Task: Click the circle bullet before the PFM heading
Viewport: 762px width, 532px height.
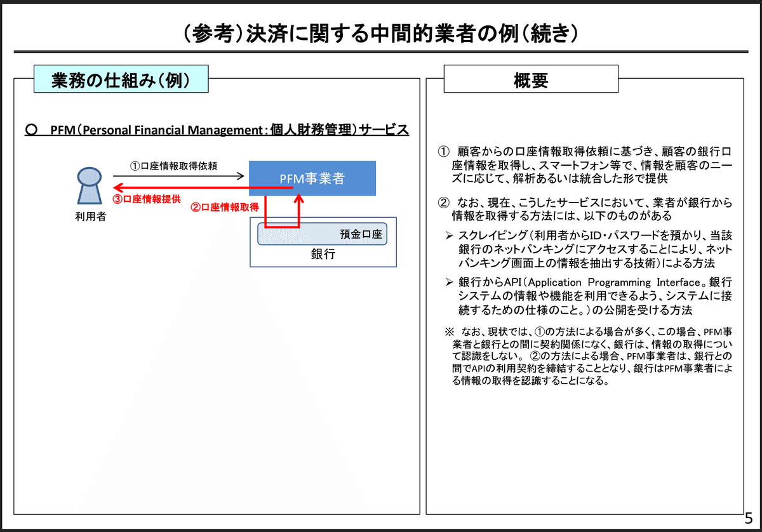Action: point(30,130)
